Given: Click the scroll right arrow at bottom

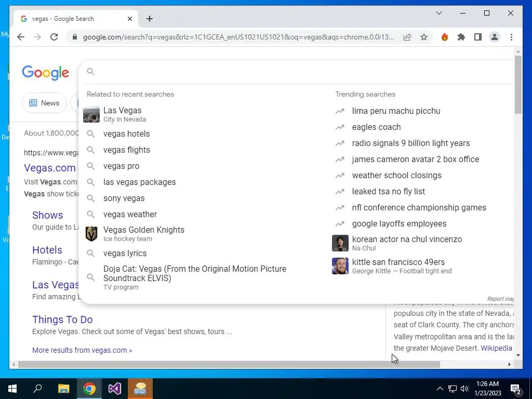Looking at the screenshot, I should click(509, 364).
